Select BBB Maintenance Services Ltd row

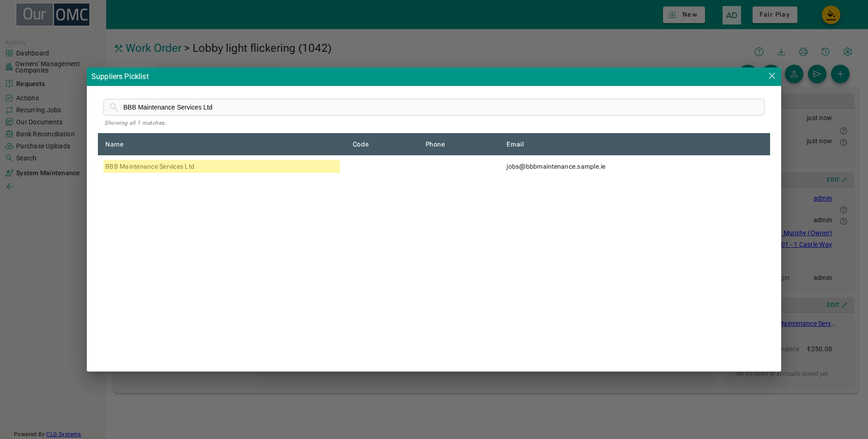click(x=434, y=166)
